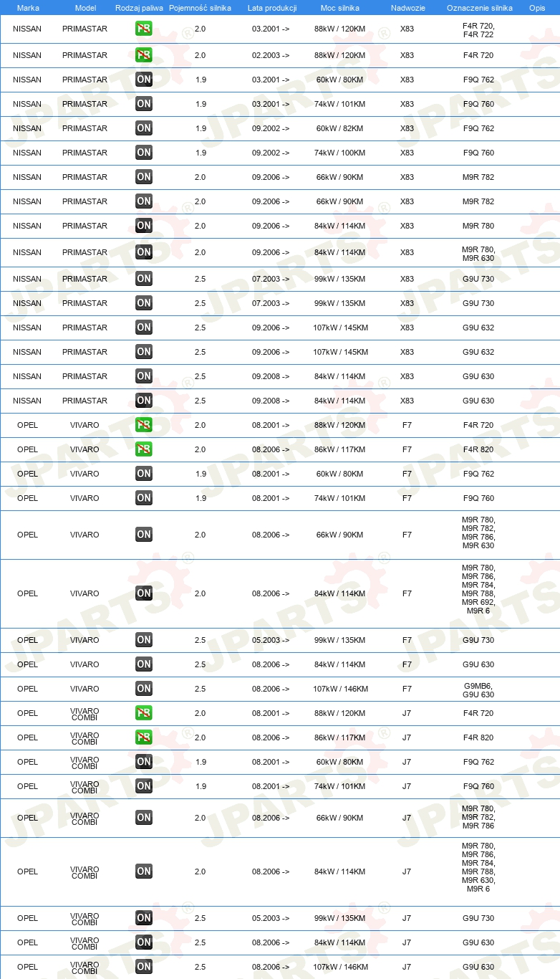Click diesel icon for Opel Vivaro F7 60kW/80KM

144,474
